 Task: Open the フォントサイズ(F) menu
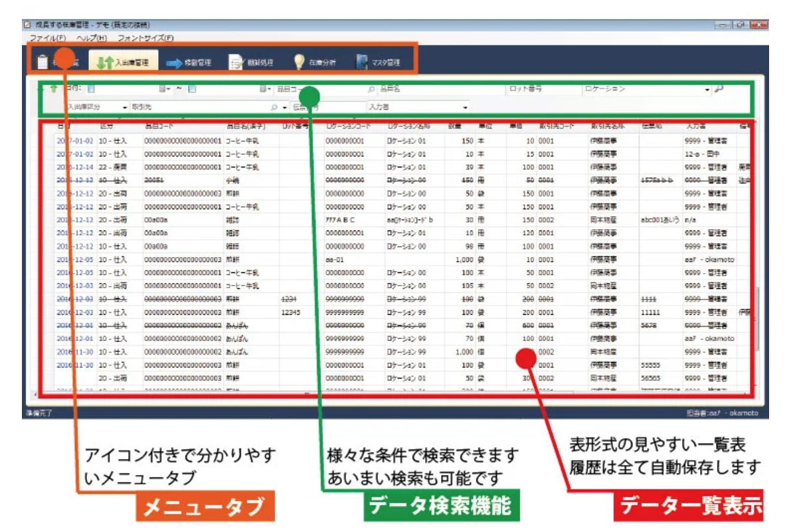point(145,39)
